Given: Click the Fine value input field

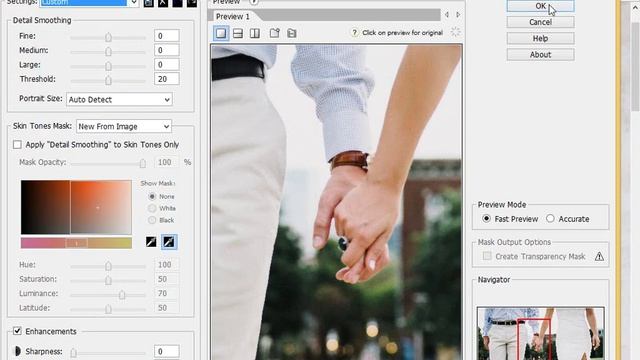Looking at the screenshot, I should pos(167,36).
